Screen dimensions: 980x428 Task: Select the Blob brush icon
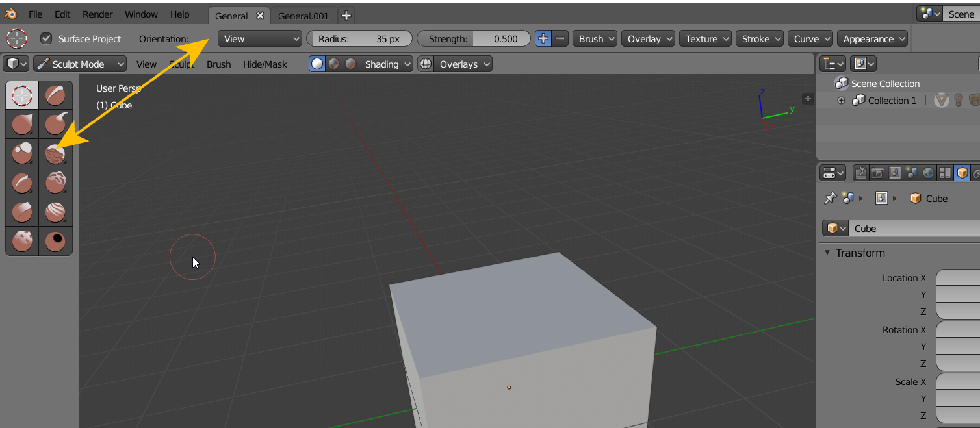(x=22, y=153)
